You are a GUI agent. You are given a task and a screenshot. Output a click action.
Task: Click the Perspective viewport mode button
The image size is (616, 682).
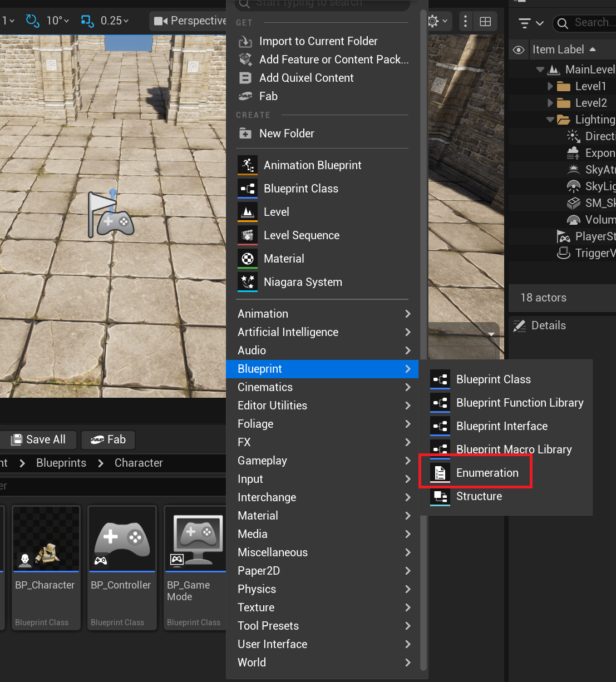189,21
